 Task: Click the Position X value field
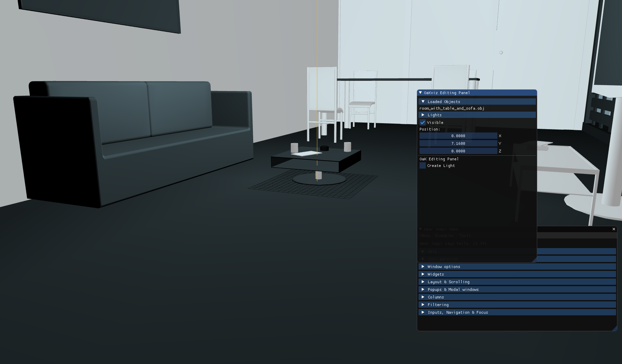tap(458, 136)
